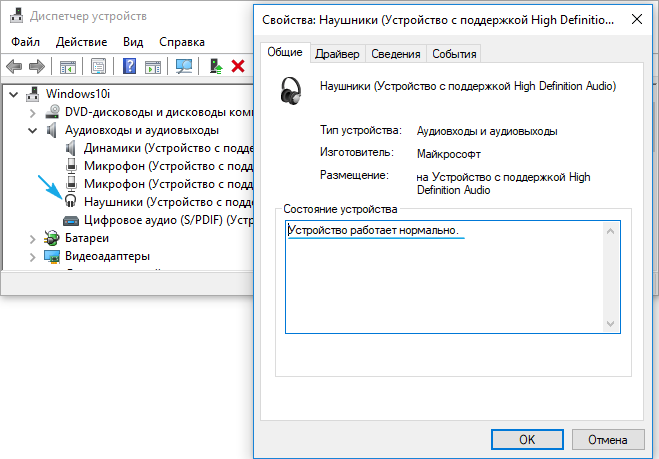
Task: Switch to the Драйвер tab
Action: [337, 54]
